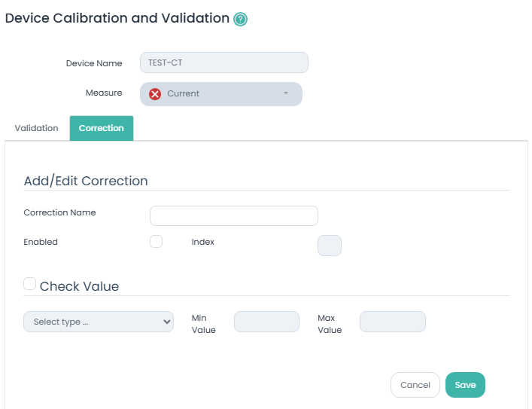Click the Min Value field

pos(266,322)
